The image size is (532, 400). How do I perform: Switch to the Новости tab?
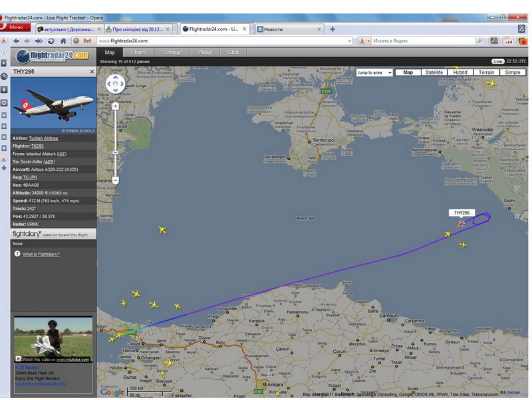289,29
